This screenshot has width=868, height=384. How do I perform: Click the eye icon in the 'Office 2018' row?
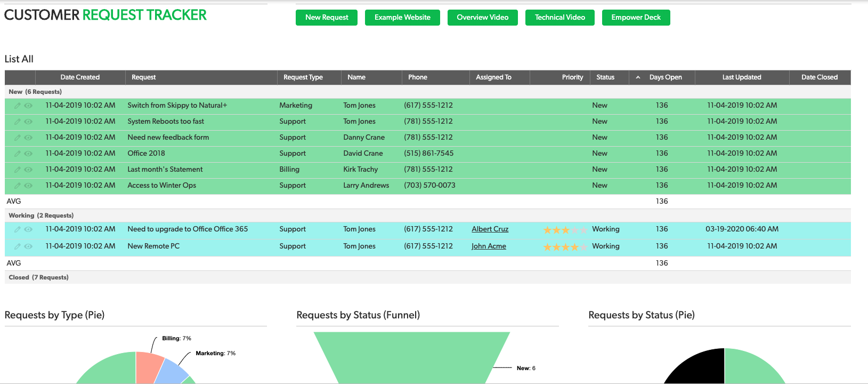(x=28, y=154)
